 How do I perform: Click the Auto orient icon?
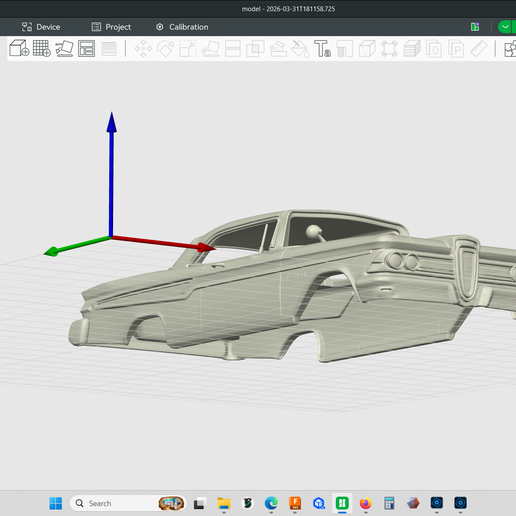point(64,48)
